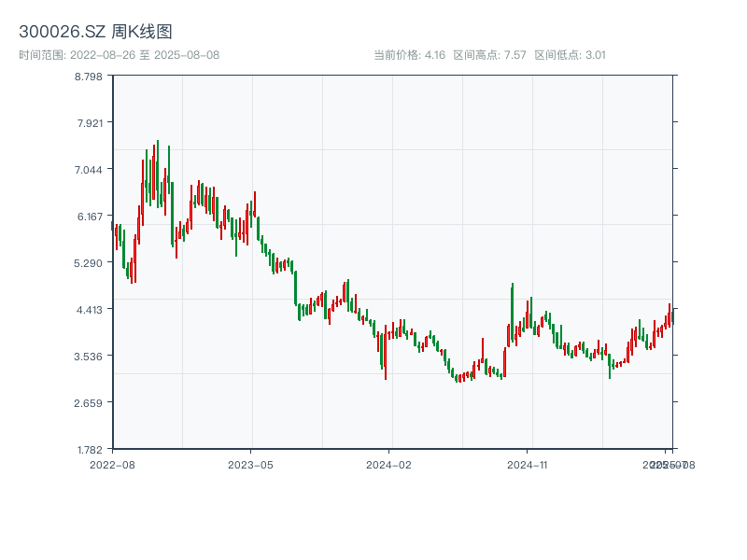The width and height of the screenshot is (747, 560).
Task: Click x-axis label 2023-05
Action: (250, 465)
